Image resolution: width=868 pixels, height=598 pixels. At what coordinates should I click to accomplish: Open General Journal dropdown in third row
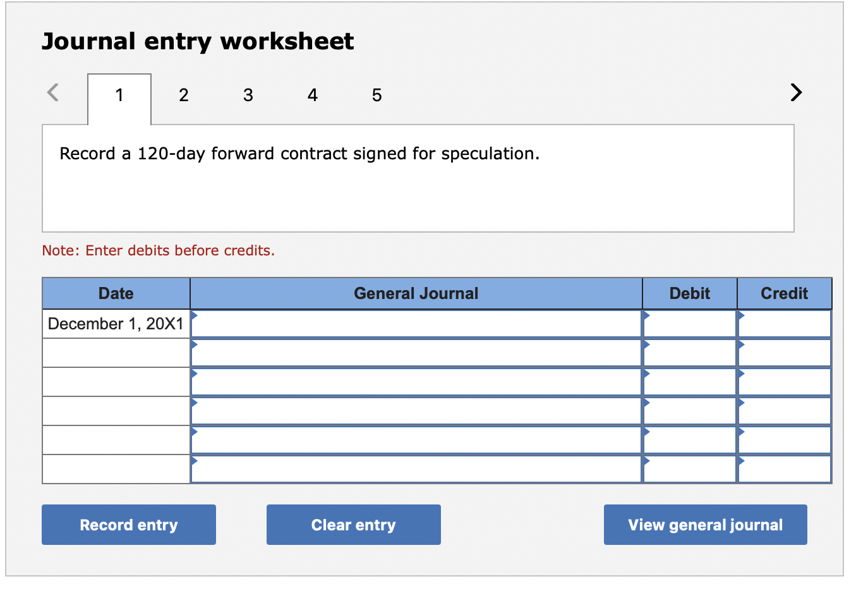click(x=416, y=382)
